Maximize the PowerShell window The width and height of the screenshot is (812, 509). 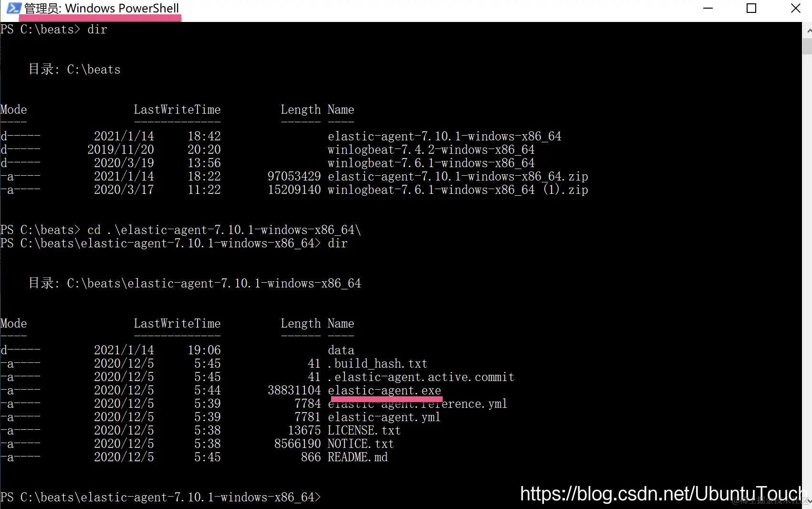pos(751,8)
